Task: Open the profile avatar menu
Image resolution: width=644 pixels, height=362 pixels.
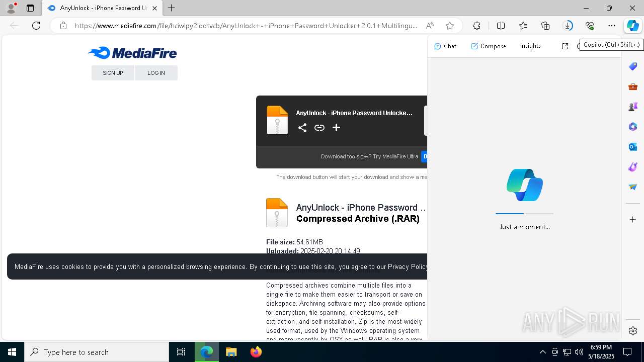Action: click(x=11, y=8)
